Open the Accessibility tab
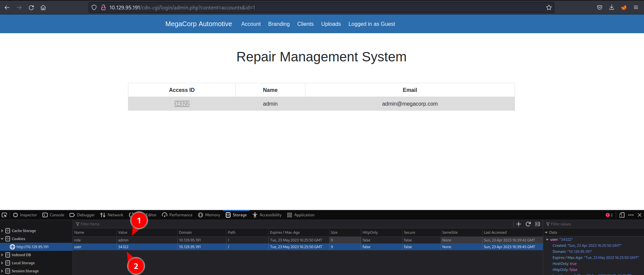Screen dimensions: 644x275 pyautogui.click(x=267, y=215)
